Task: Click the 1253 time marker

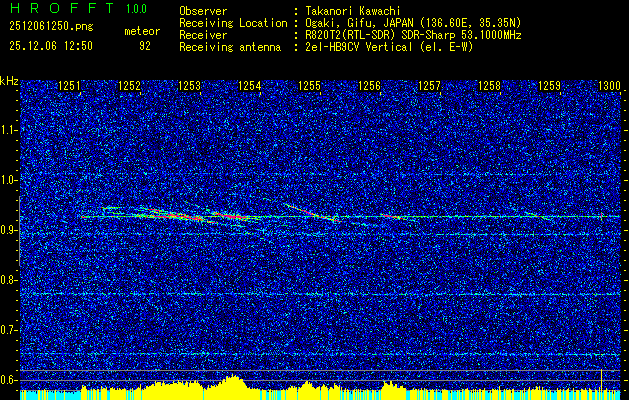Action: (189, 86)
